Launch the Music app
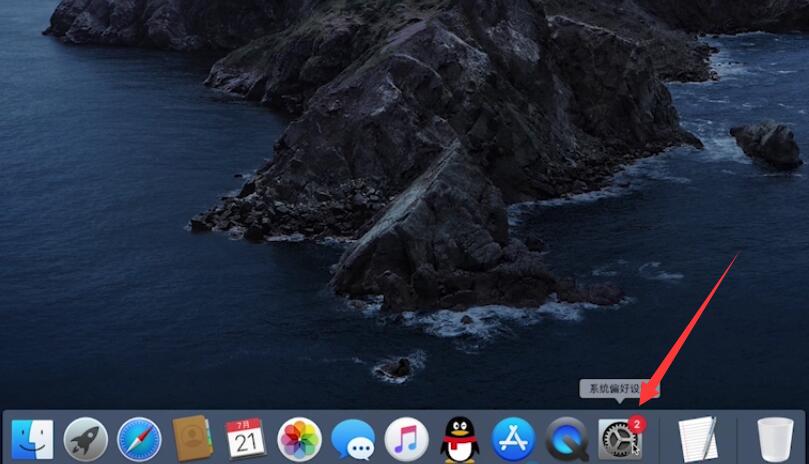This screenshot has width=809, height=464. coord(407,439)
